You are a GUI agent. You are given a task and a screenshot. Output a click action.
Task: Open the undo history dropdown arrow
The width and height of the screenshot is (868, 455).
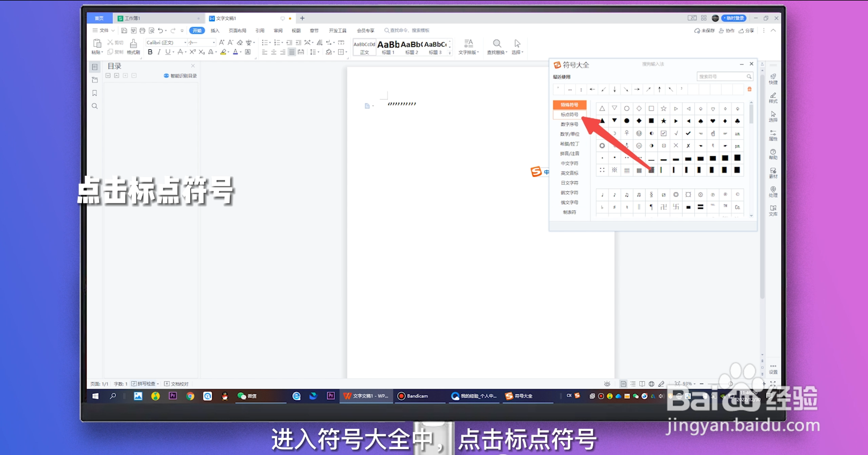click(166, 31)
